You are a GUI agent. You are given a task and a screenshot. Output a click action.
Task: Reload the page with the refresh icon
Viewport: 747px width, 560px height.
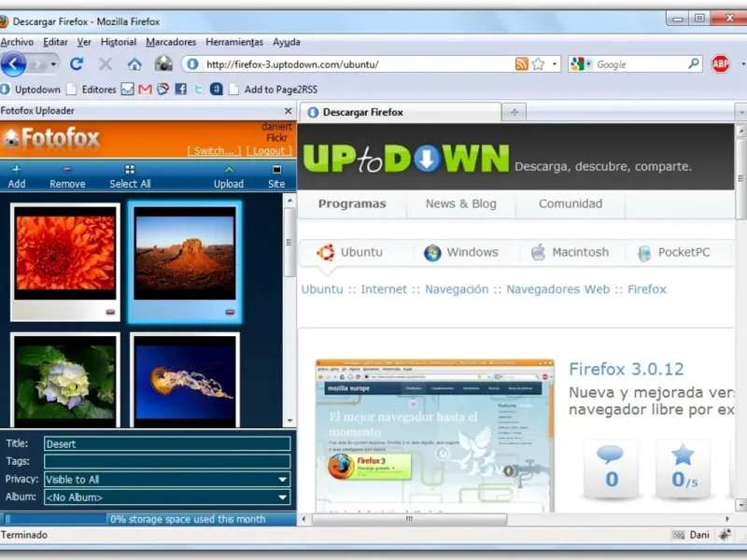point(77,63)
